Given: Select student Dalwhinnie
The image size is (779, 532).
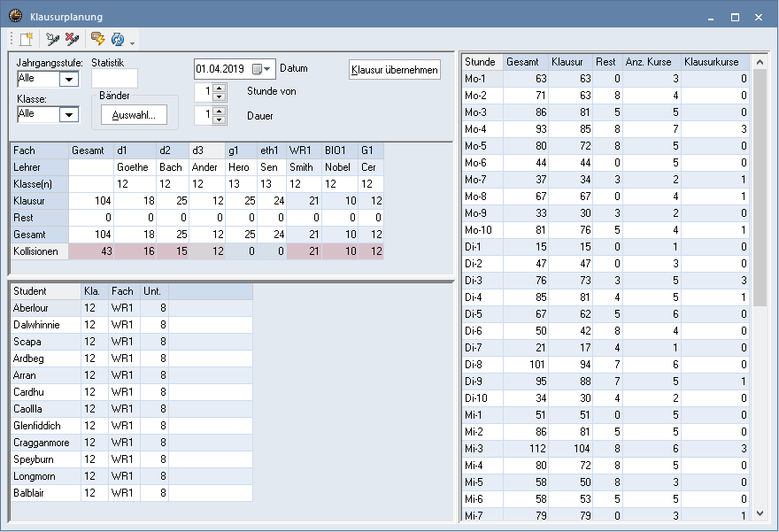Looking at the screenshot, I should point(132,325).
